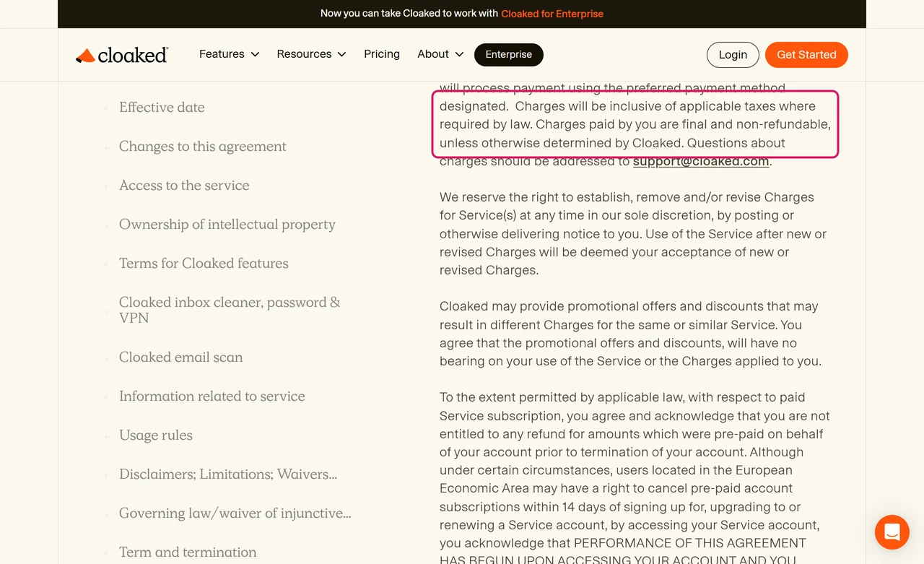924x564 pixels.
Task: Open Governing law/waiver of injunctive section
Action: 235,513
